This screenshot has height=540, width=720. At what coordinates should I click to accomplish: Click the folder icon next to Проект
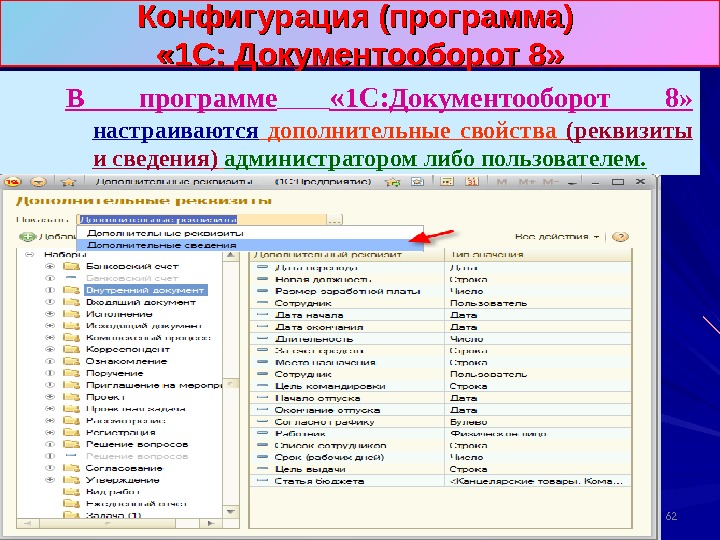[x=71, y=397]
